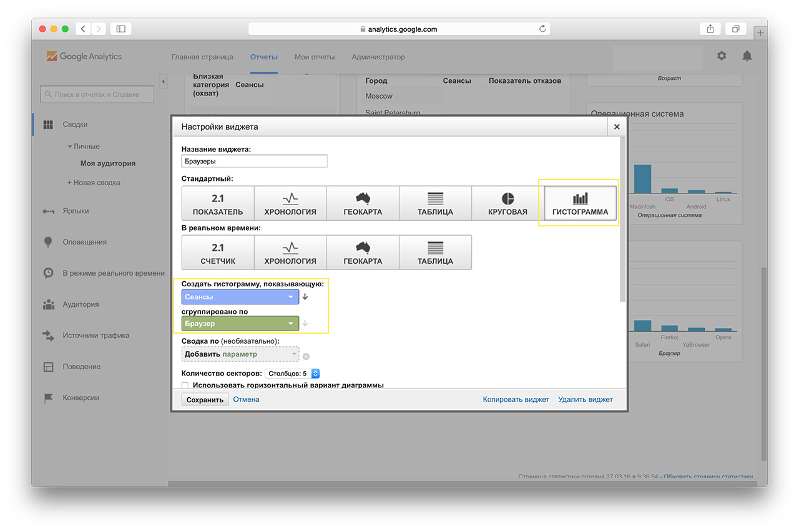Open the Сеансы metric dropdown
Screen dimensions: 799x532
(240, 297)
